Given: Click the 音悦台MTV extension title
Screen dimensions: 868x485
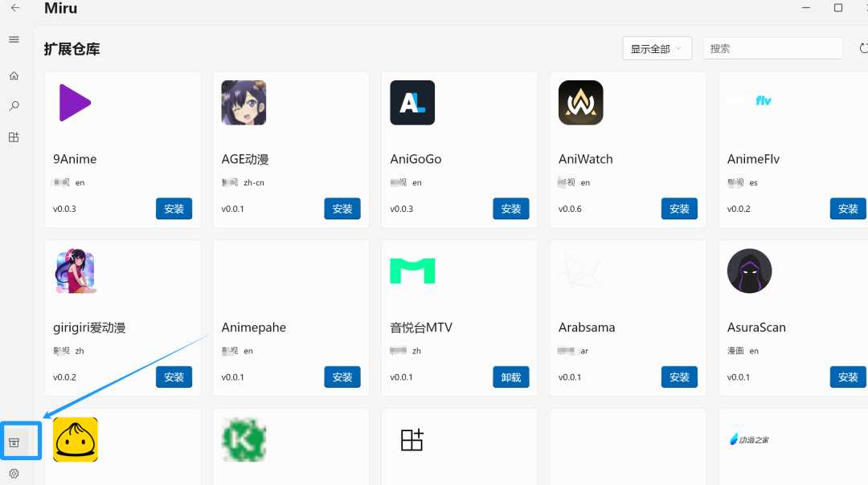Looking at the screenshot, I should pyautogui.click(x=421, y=328).
